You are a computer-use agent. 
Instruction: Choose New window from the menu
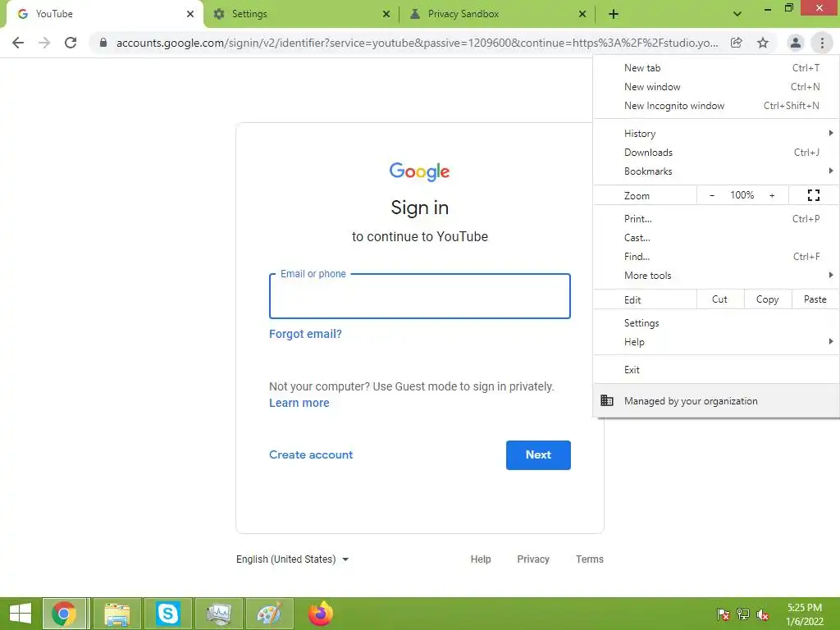click(x=716, y=87)
